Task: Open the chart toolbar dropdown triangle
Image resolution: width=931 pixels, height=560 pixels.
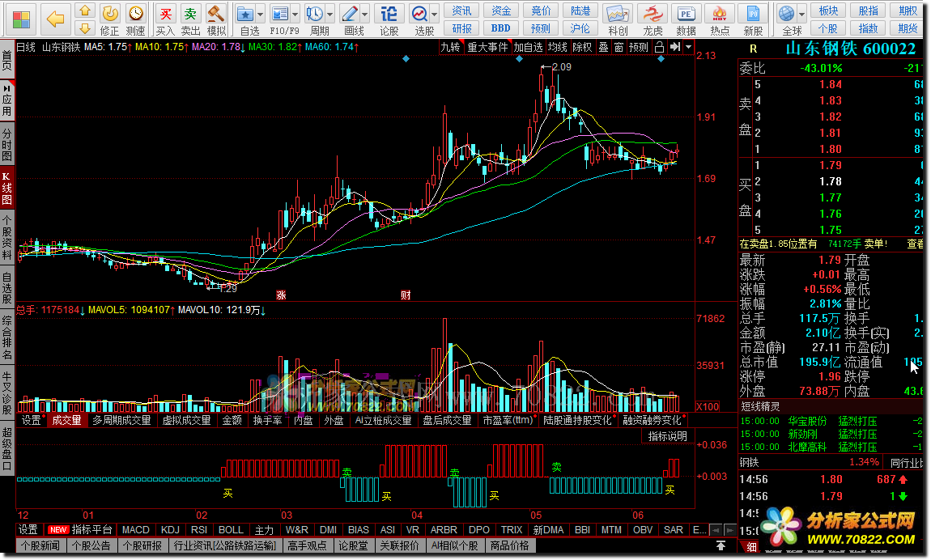Action: (x=689, y=47)
